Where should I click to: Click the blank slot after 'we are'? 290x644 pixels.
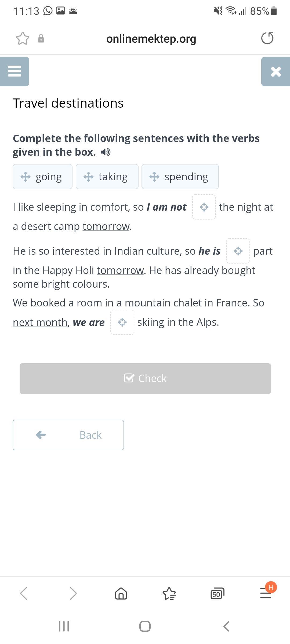click(x=122, y=322)
